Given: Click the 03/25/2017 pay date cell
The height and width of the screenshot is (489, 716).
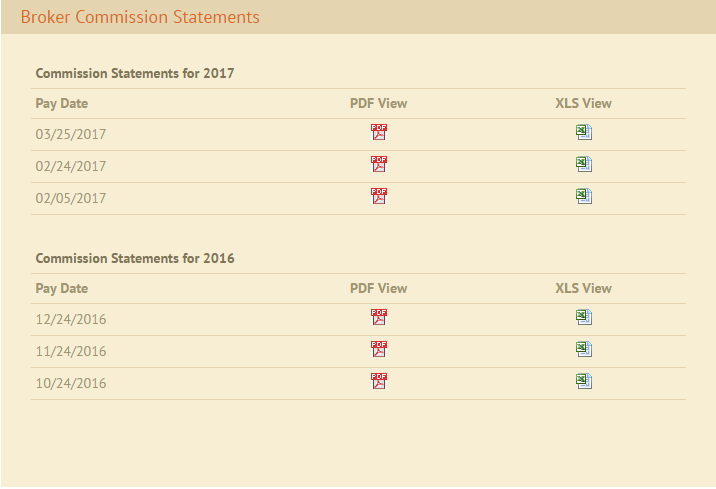Looking at the screenshot, I should pos(71,134).
